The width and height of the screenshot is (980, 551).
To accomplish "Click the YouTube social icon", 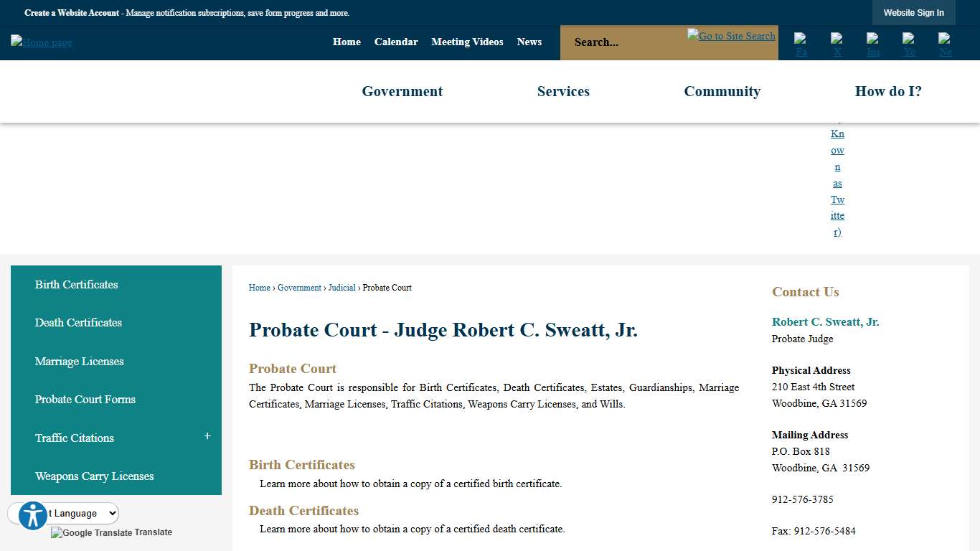I will coord(908,44).
